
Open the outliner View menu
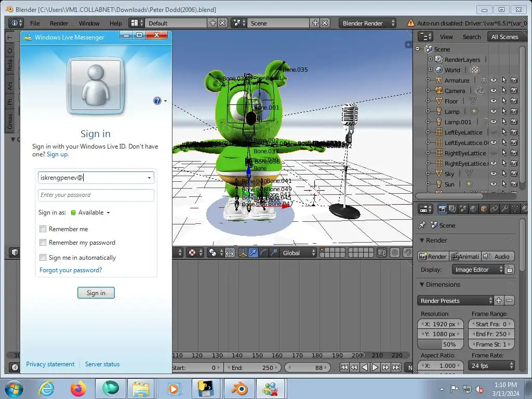coord(446,37)
